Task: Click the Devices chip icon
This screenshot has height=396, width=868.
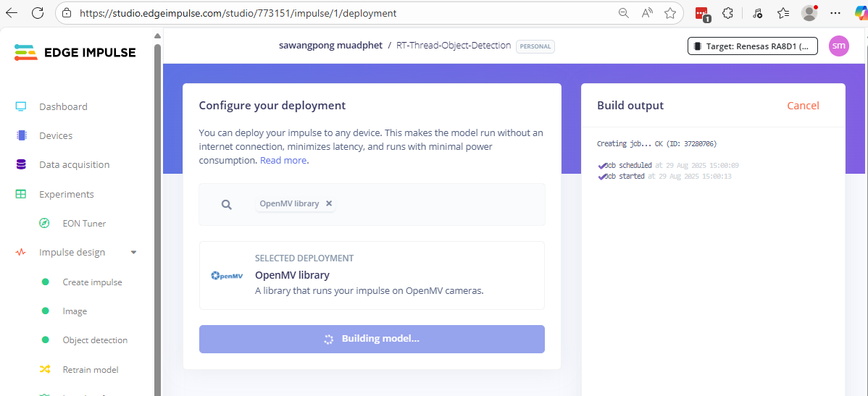Action: (x=21, y=135)
